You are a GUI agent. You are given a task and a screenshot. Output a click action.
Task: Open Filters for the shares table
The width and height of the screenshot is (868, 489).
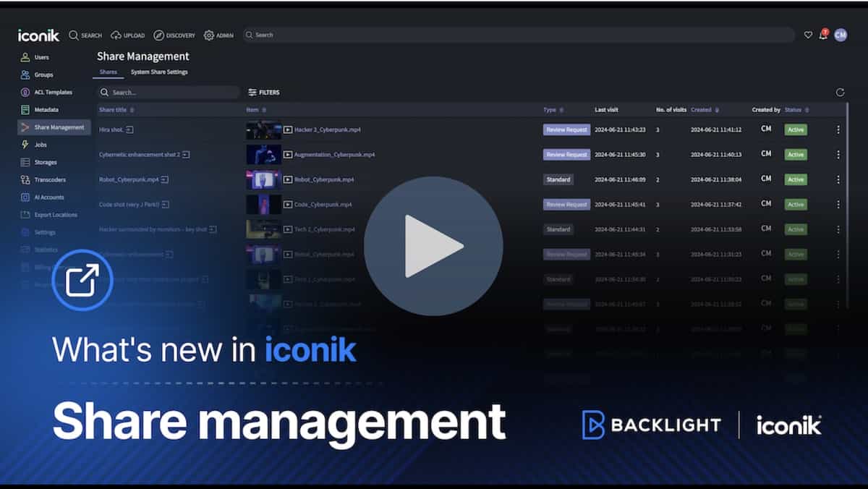tap(264, 93)
